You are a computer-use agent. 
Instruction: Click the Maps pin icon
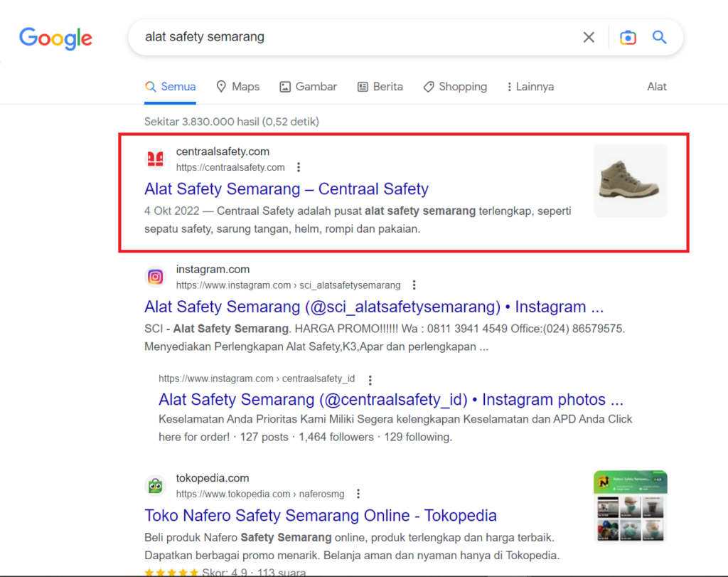tap(222, 86)
